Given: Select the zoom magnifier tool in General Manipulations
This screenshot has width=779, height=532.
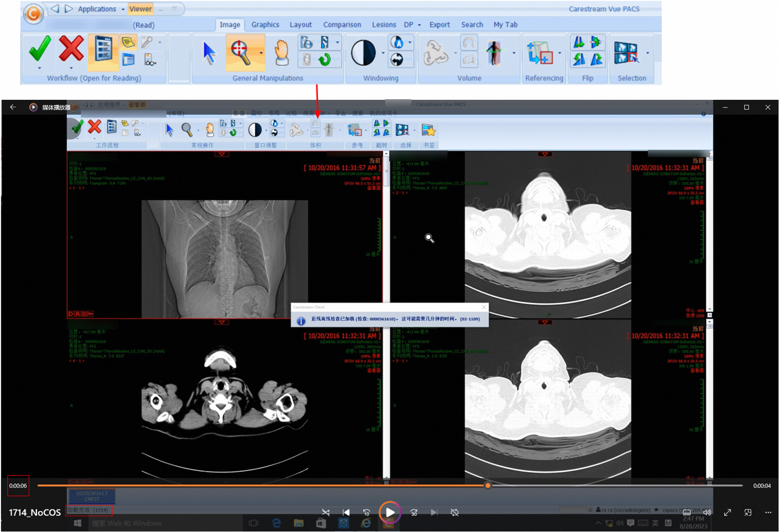Looking at the screenshot, I should click(x=240, y=52).
